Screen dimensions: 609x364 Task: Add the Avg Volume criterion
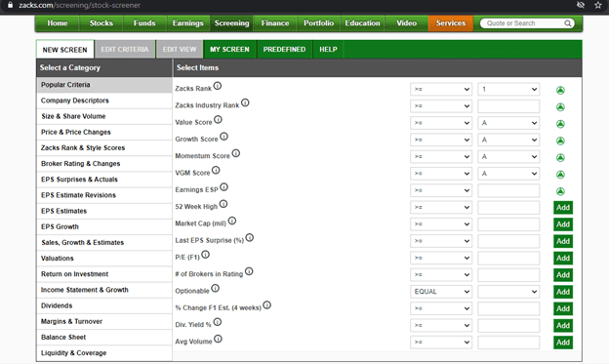click(563, 343)
